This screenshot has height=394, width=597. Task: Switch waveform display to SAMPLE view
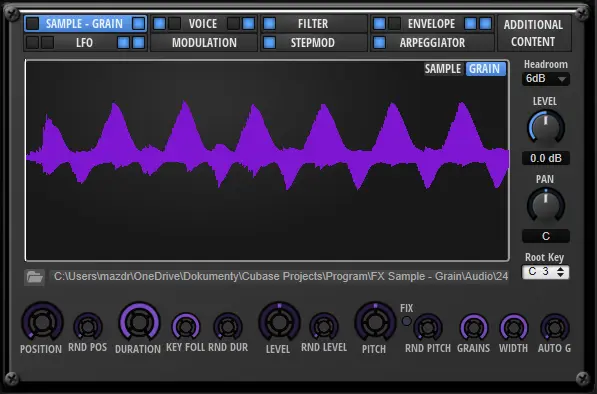tap(443, 69)
